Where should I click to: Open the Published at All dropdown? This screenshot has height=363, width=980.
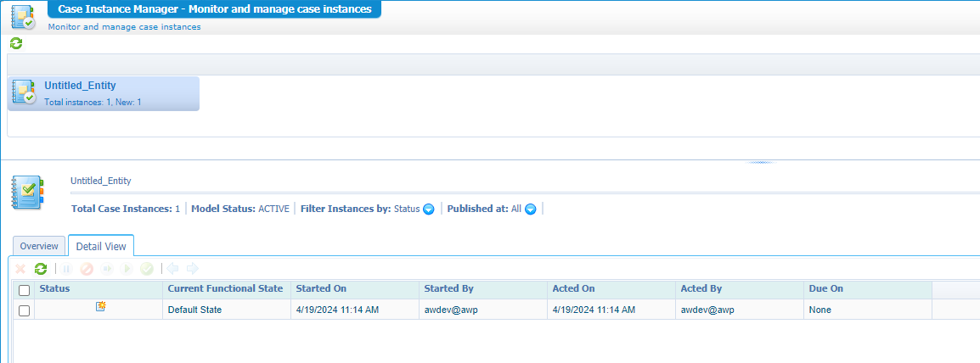[530, 209]
